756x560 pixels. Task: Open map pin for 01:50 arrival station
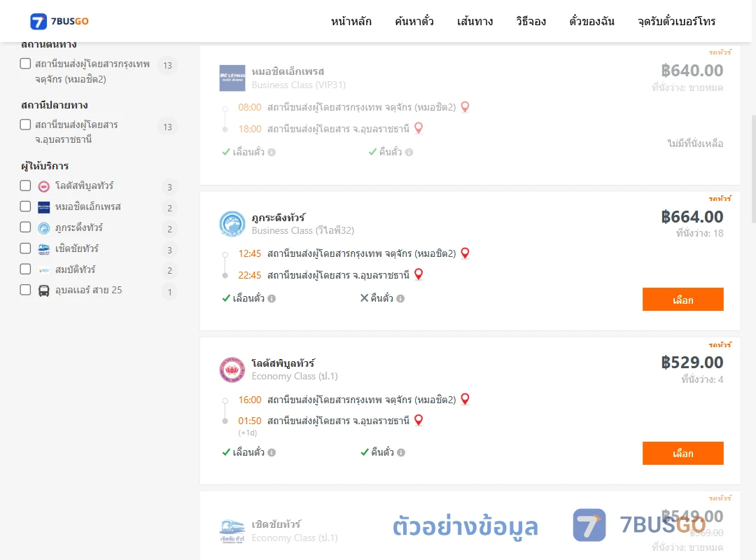click(419, 420)
